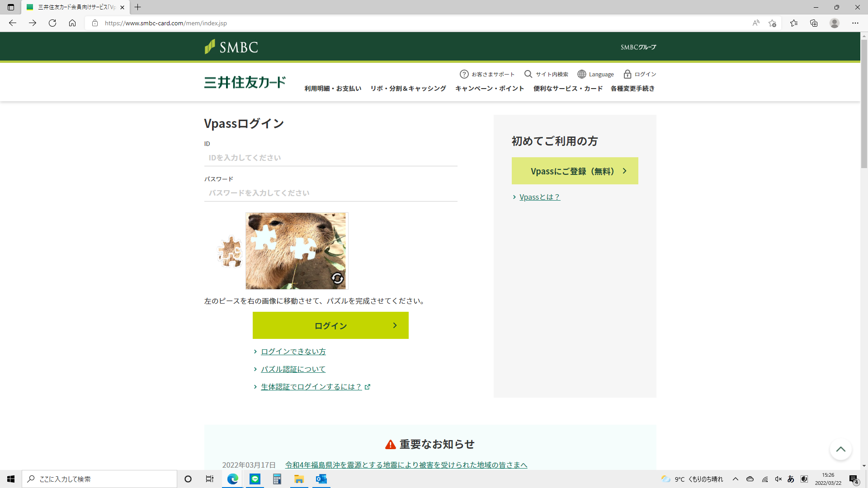The width and height of the screenshot is (868, 488).
Task: View site information padlock in address bar
Action: click(x=95, y=23)
